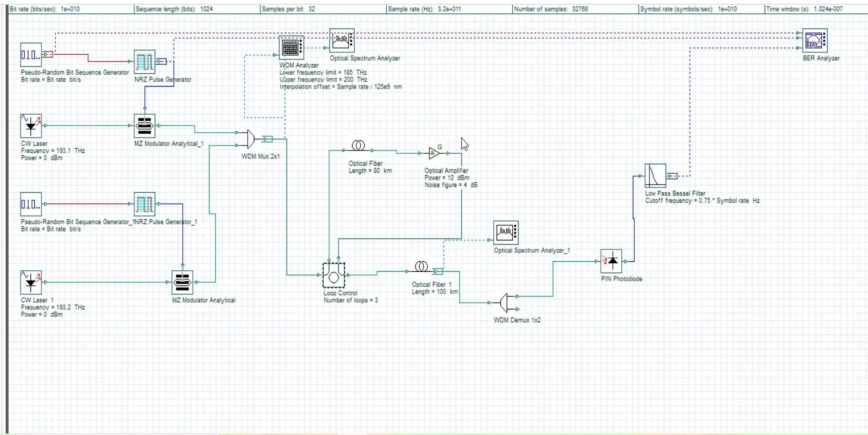Image resolution: width=868 pixels, height=435 pixels.
Task: Select the Low Pass Bessel Filter
Action: [x=655, y=175]
